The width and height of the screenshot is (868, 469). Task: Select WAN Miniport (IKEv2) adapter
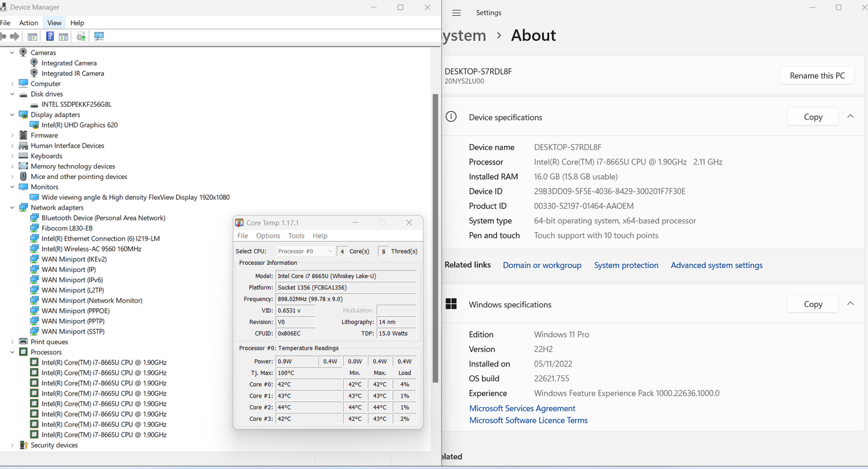pos(74,259)
